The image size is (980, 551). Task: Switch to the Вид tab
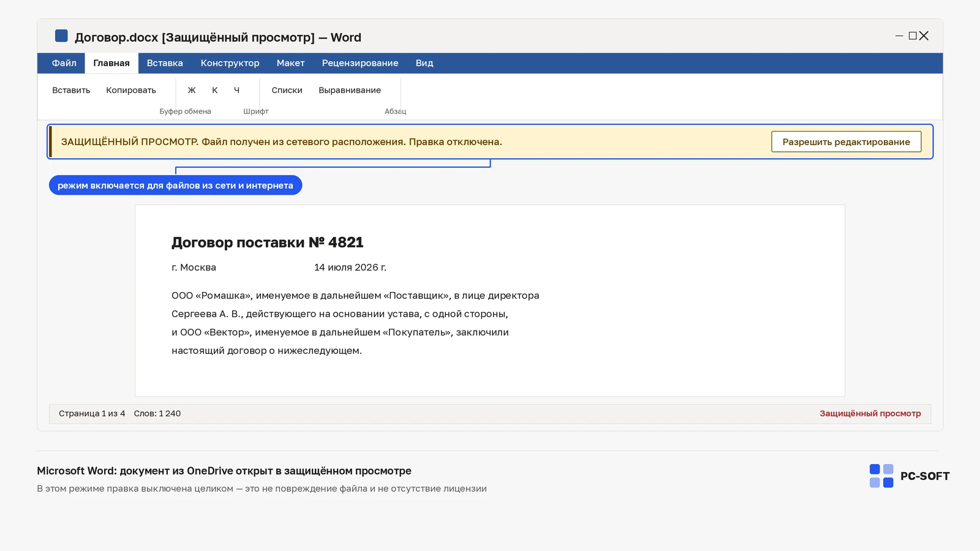[424, 63]
